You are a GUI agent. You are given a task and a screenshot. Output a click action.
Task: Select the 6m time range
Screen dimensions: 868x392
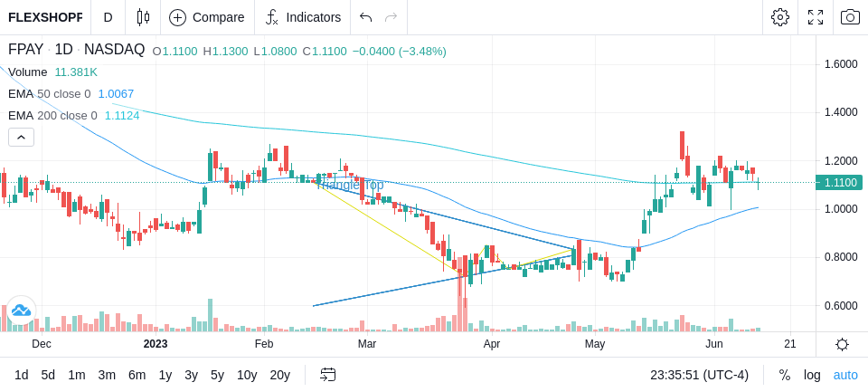[x=137, y=376]
